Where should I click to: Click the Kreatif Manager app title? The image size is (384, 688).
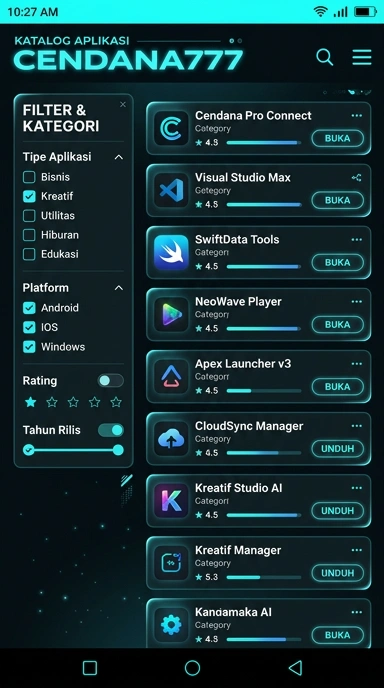coord(238,550)
